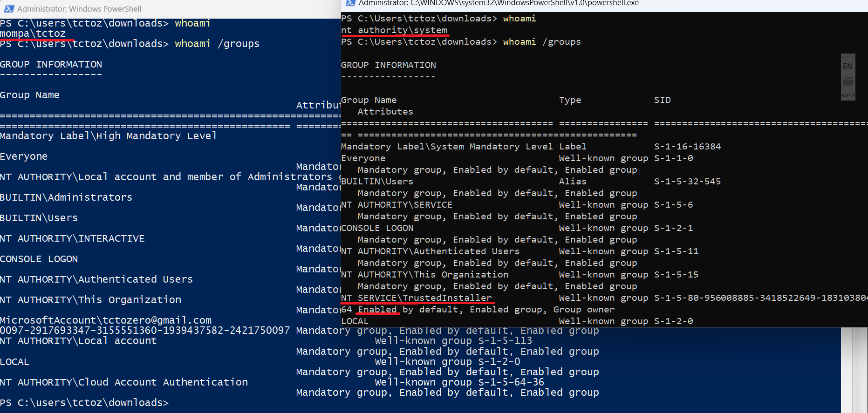Image resolution: width=868 pixels, height=413 pixels.
Task: Click 'CONSOLE LOGON' in the black window
Action: [377, 228]
